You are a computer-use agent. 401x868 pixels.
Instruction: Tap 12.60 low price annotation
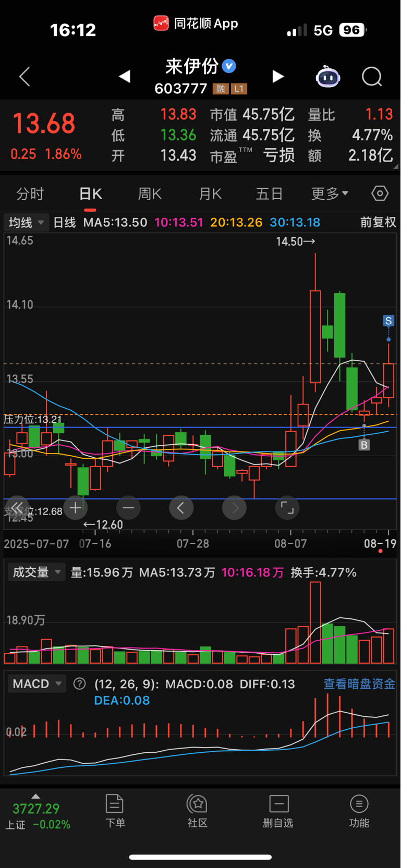(x=103, y=525)
